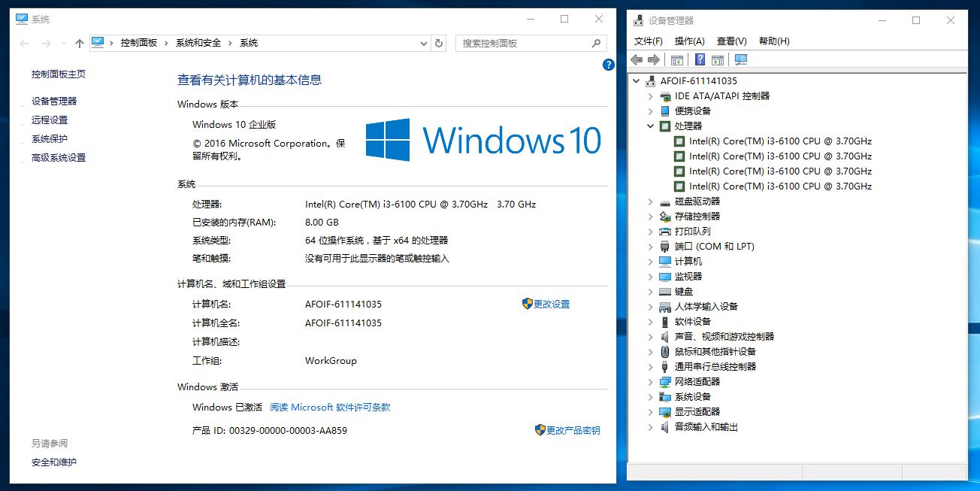Click the 产品 ID: 00329-00000-00003-AA859 text
The height and width of the screenshot is (491, 980).
tap(270, 430)
